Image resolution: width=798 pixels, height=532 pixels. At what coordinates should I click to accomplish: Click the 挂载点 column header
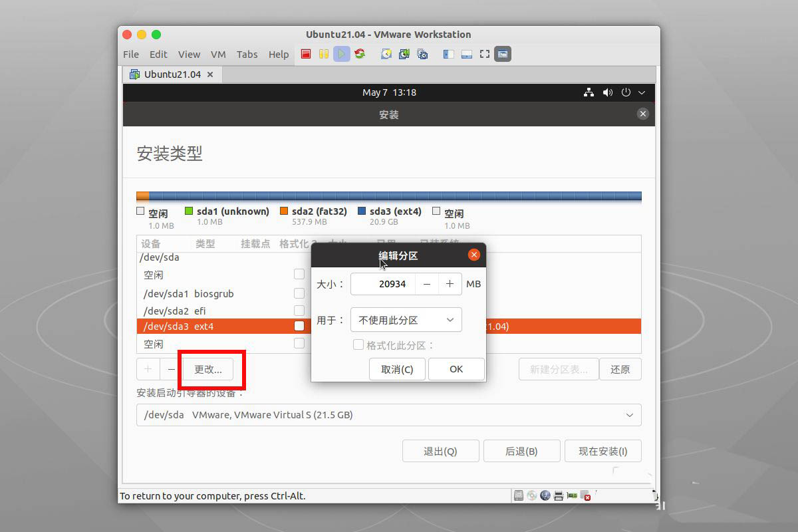(x=255, y=244)
